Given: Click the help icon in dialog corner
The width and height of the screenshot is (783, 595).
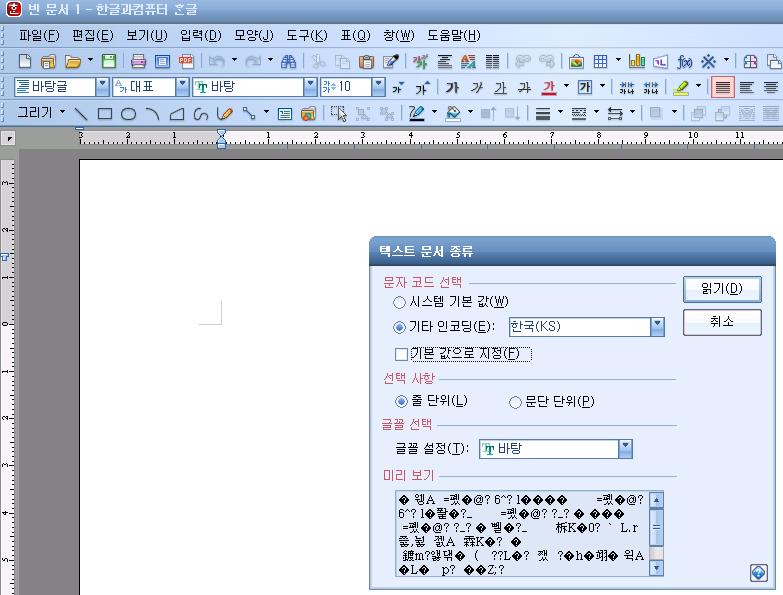Looking at the screenshot, I should click(x=759, y=573).
